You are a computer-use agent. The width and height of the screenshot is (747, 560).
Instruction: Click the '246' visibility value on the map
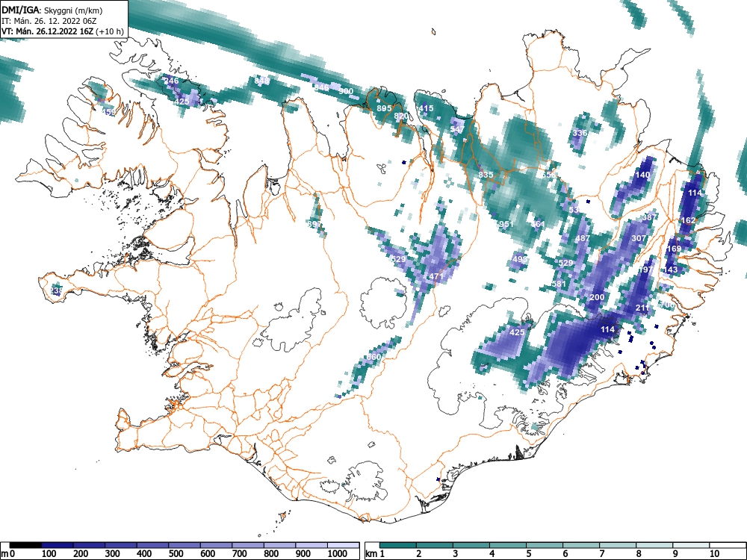171,81
